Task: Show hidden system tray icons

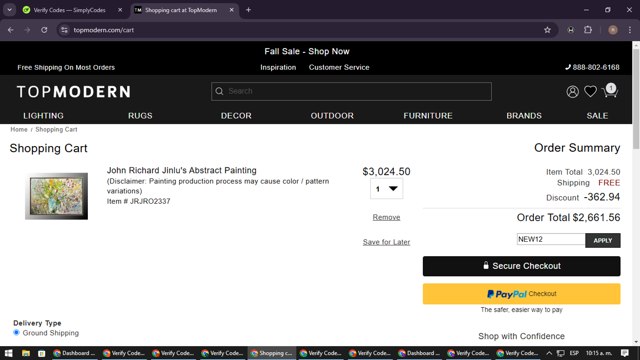Action: pyautogui.click(x=549, y=353)
